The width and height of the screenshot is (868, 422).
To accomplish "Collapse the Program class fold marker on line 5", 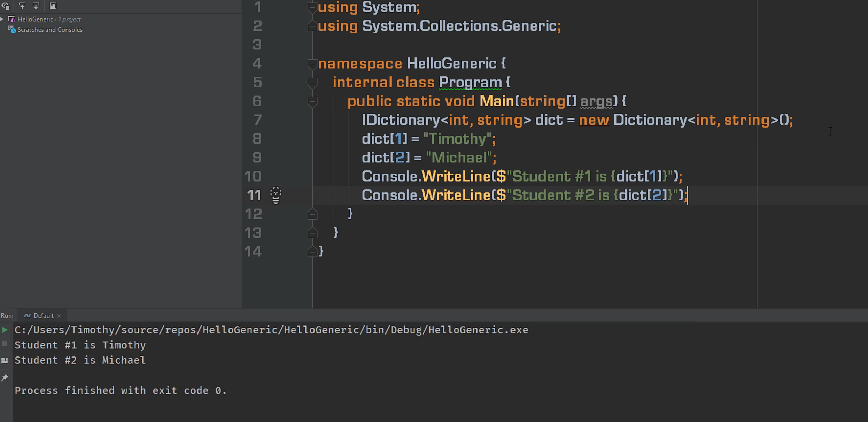I will 312,83.
